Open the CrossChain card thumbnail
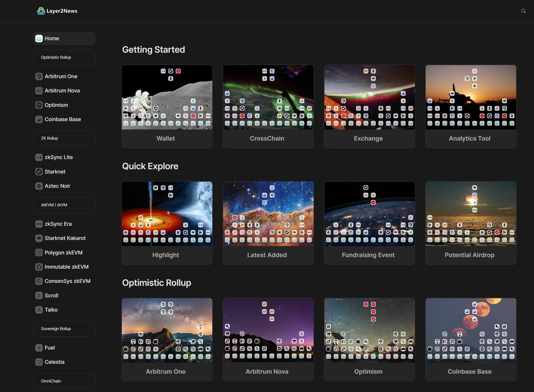The height and width of the screenshot is (392, 534). tap(268, 97)
